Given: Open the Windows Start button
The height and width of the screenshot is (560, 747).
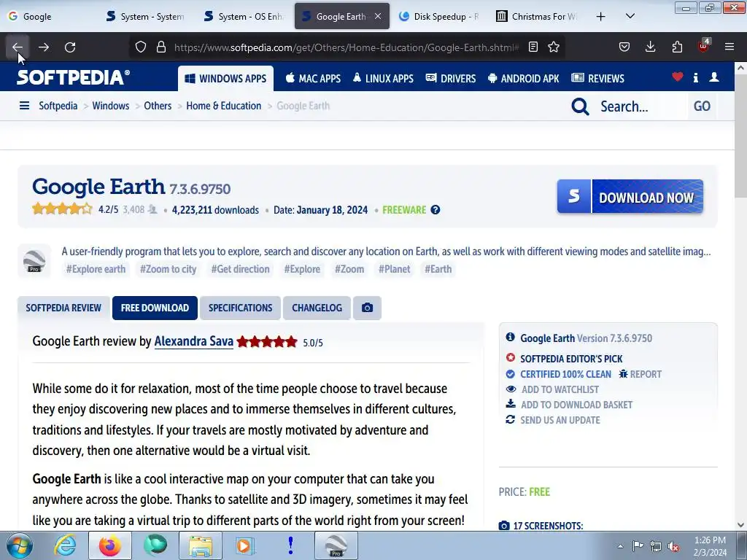Looking at the screenshot, I should 20,545.
